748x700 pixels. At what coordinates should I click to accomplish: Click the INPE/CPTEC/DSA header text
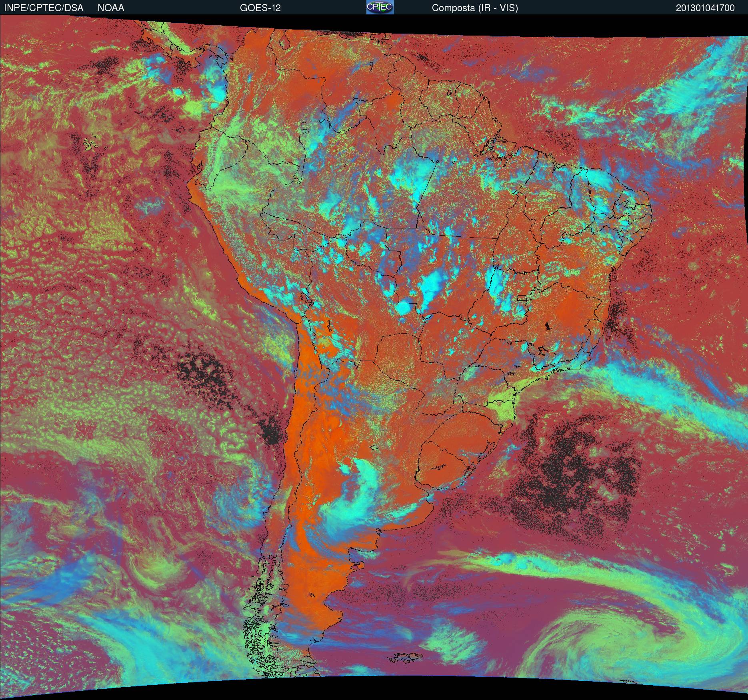44,8
